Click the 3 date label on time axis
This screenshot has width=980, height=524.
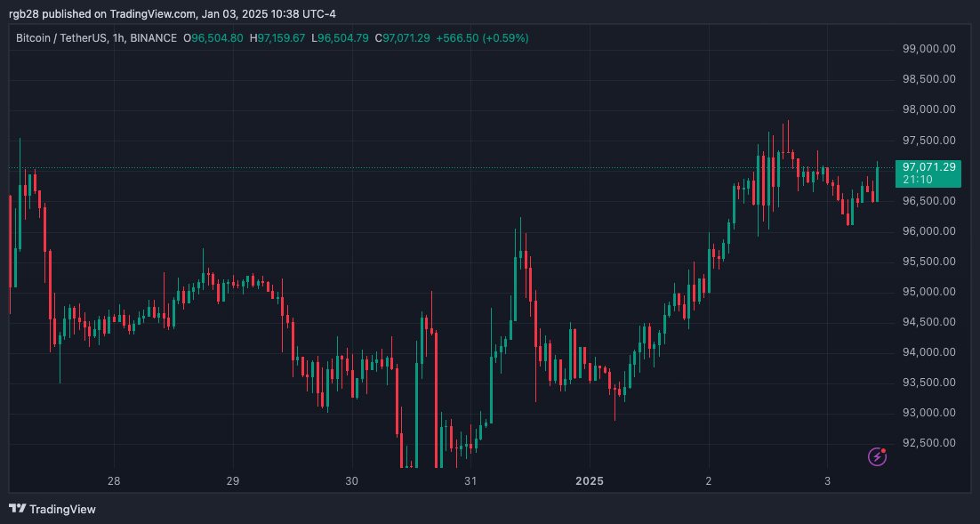click(827, 481)
